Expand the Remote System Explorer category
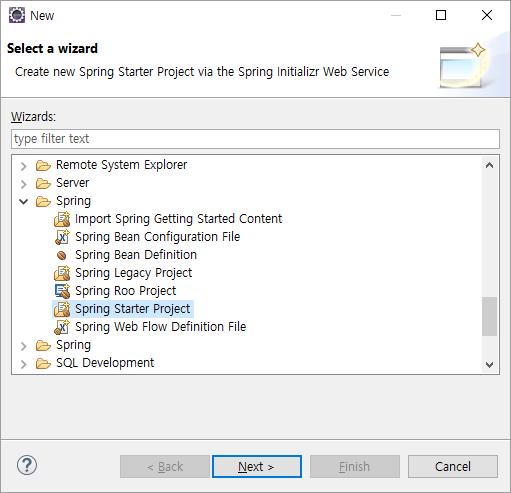The image size is (511, 493). pyautogui.click(x=23, y=166)
